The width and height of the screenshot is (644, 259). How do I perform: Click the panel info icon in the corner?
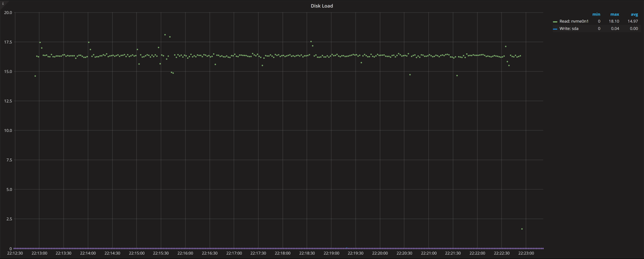pos(3,3)
